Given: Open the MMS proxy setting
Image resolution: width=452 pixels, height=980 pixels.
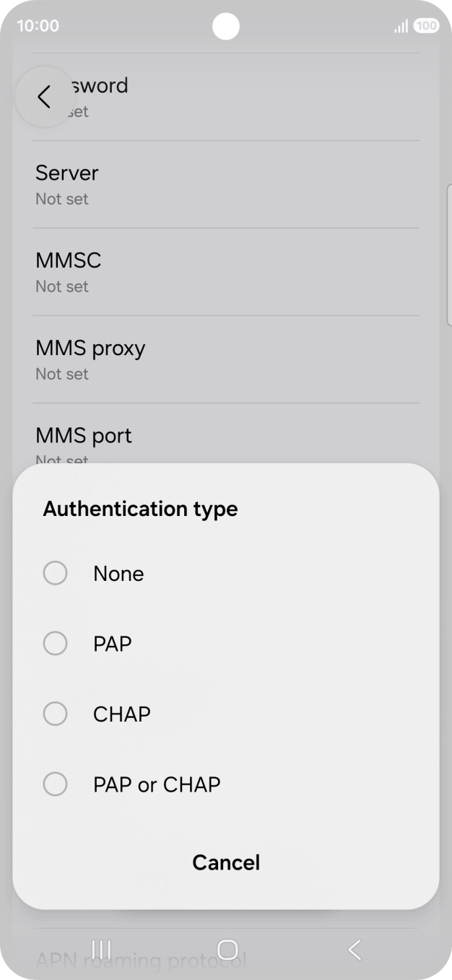Looking at the screenshot, I should [226, 359].
